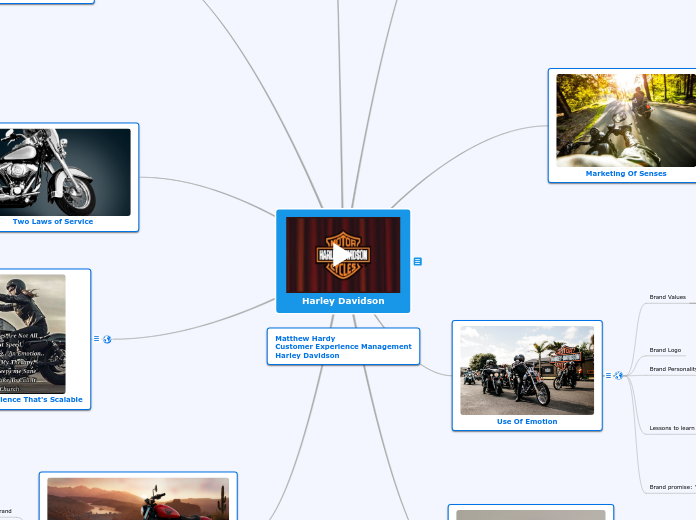Open the woman rider image thumbnail
This screenshot has height=520, width=696.
point(33,334)
